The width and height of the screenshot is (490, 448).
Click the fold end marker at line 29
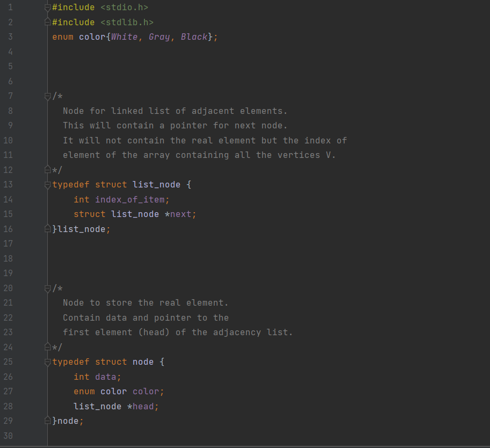(48, 420)
